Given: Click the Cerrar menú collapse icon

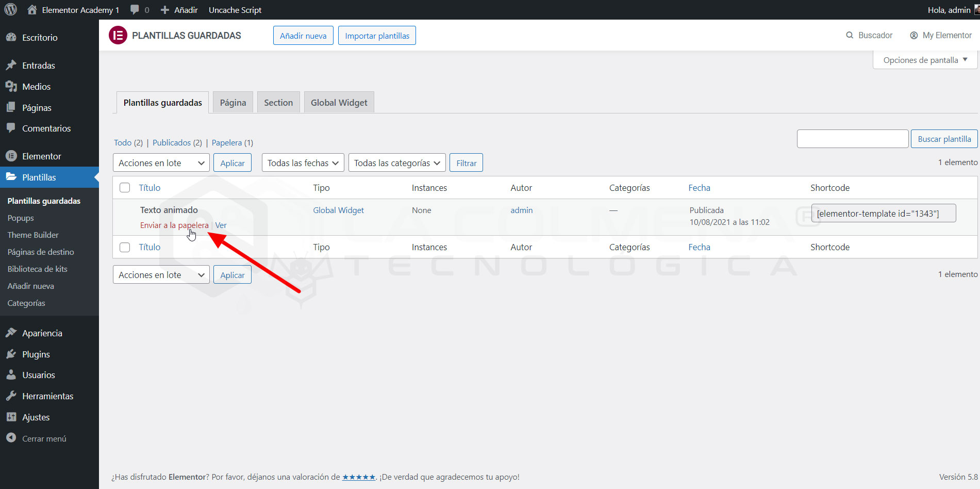Looking at the screenshot, I should coord(11,438).
